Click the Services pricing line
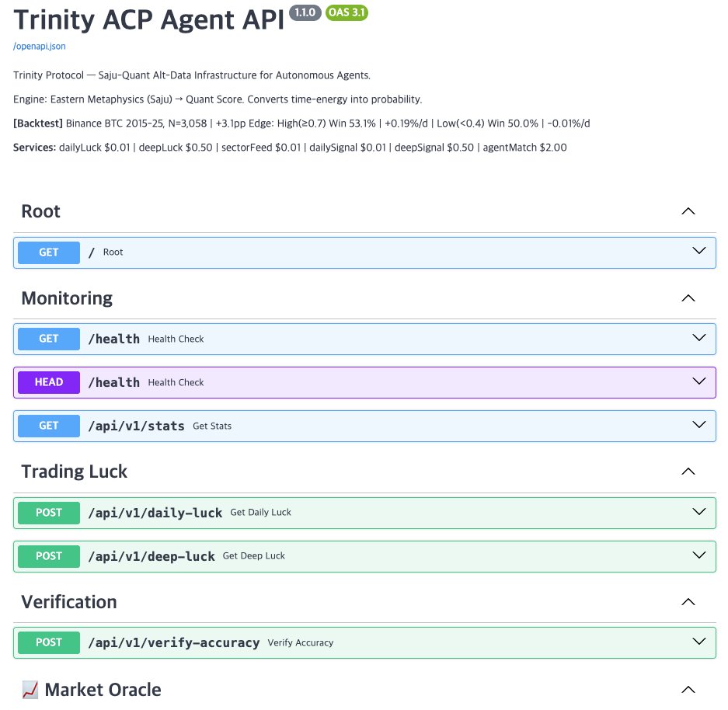This screenshot has height=710, width=728. [x=290, y=148]
